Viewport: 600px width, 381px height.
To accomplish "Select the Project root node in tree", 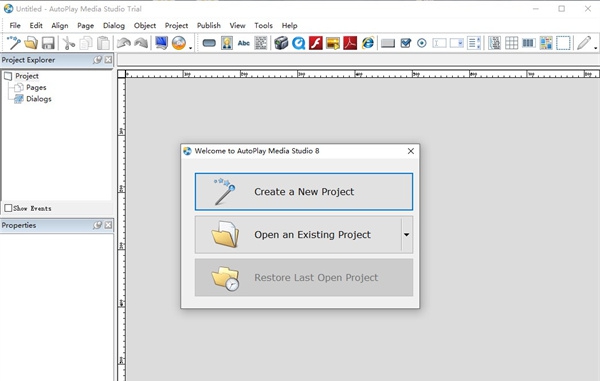I will click(x=27, y=76).
